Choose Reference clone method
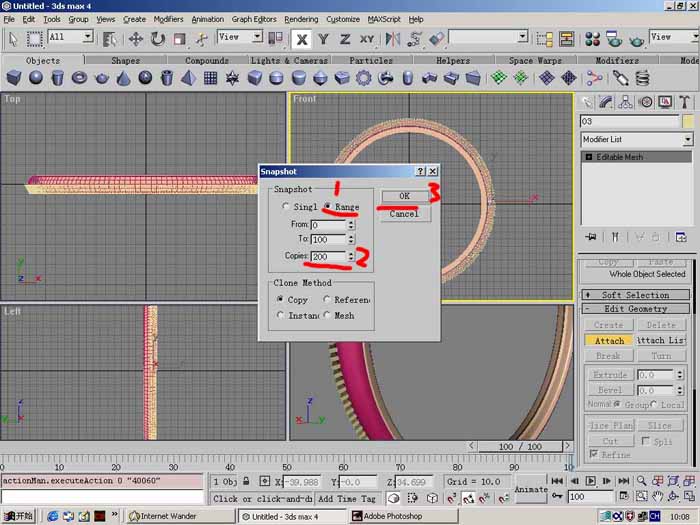The width and height of the screenshot is (700, 525). 327,299
